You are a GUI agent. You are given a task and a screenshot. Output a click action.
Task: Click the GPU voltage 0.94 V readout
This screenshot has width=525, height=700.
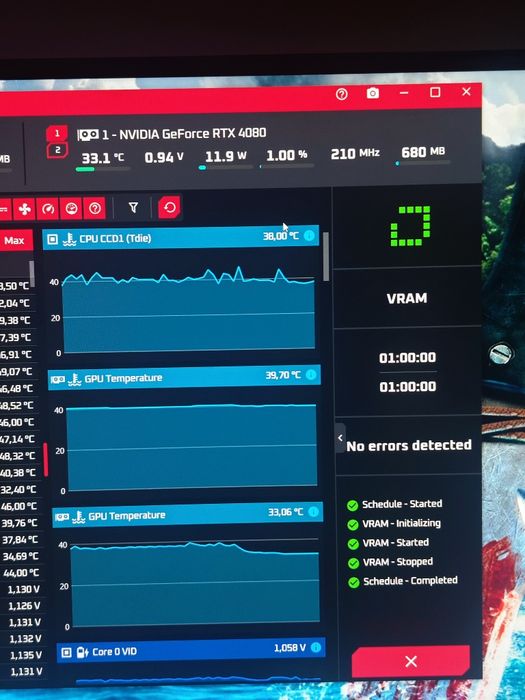(x=164, y=157)
